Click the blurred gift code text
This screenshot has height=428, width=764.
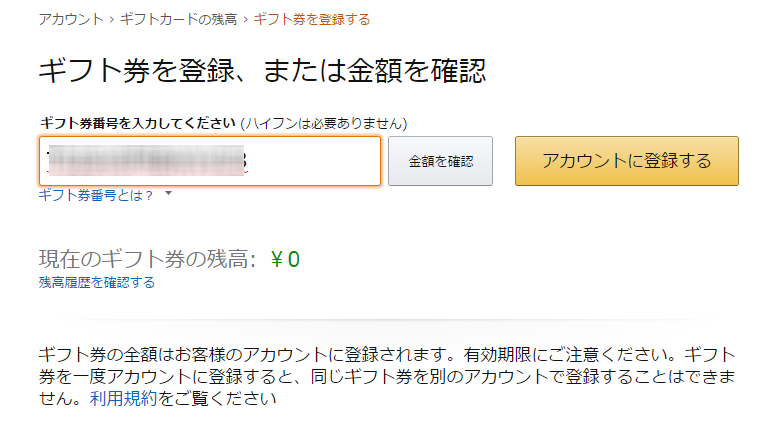tap(150, 161)
